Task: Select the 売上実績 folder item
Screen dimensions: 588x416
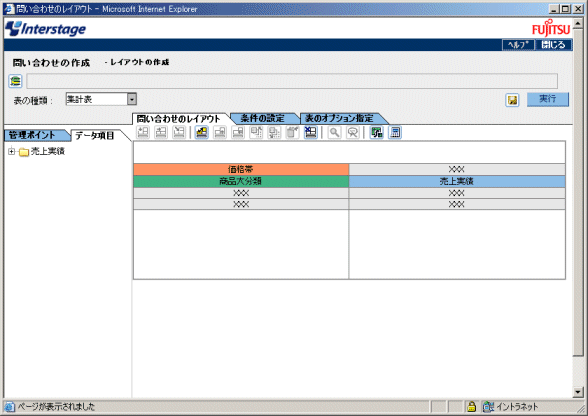Action: pos(48,151)
